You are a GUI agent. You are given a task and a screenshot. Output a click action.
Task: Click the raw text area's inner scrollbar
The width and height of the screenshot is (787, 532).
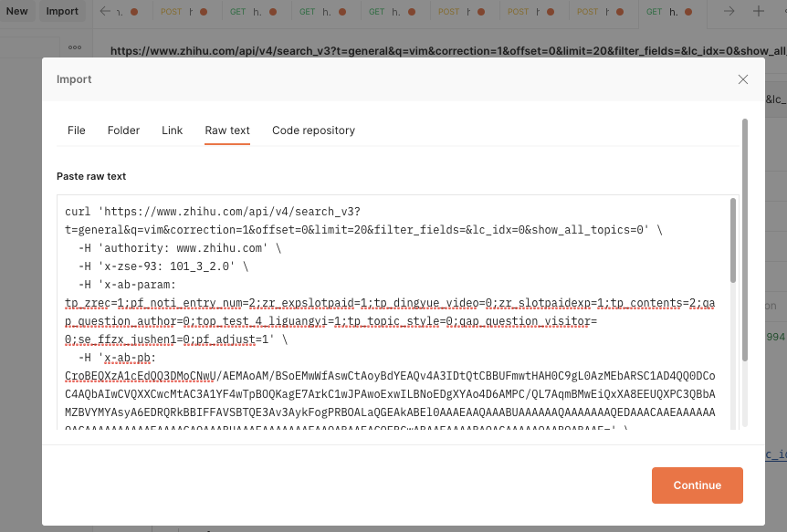tap(733, 240)
